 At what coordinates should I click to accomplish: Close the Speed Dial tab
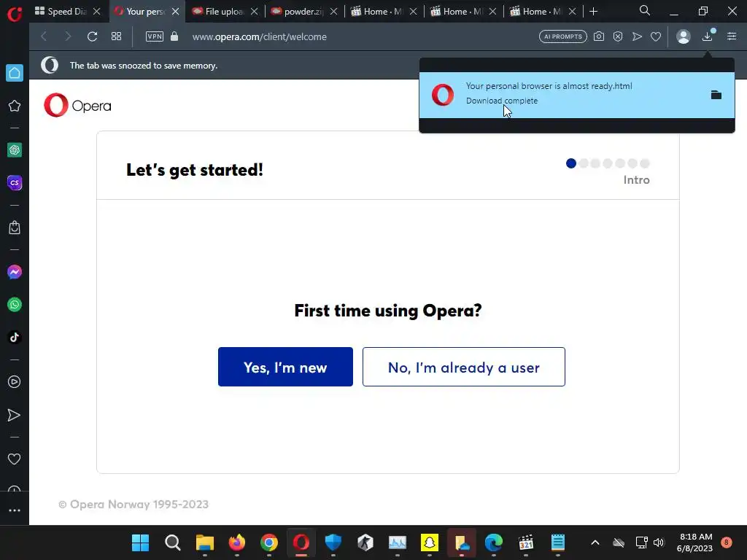point(97,12)
